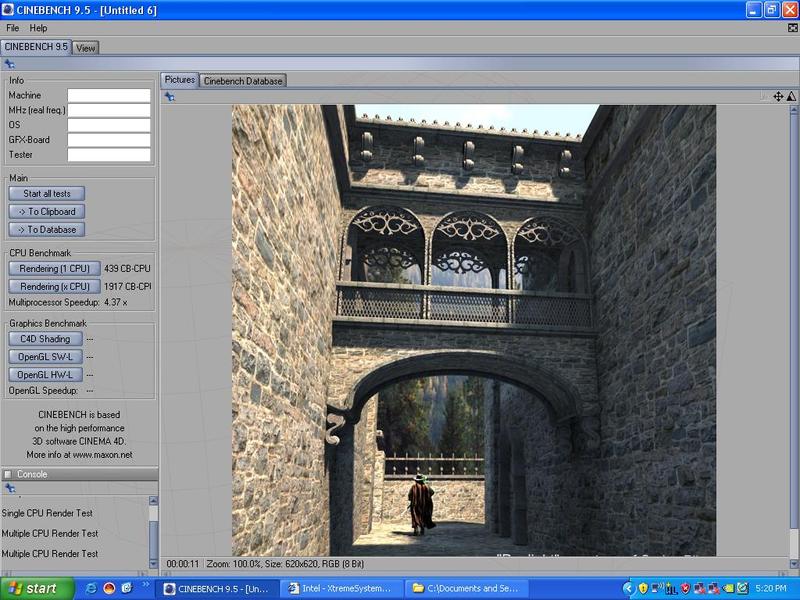Click the OS input field

[109, 125]
